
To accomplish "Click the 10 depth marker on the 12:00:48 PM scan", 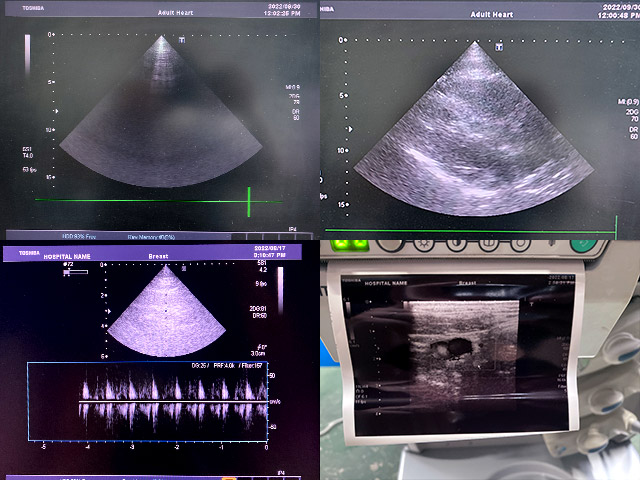I will (340, 150).
